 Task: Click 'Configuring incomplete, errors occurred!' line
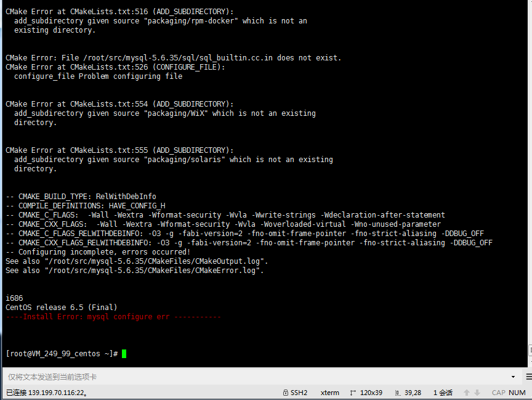tap(98, 252)
